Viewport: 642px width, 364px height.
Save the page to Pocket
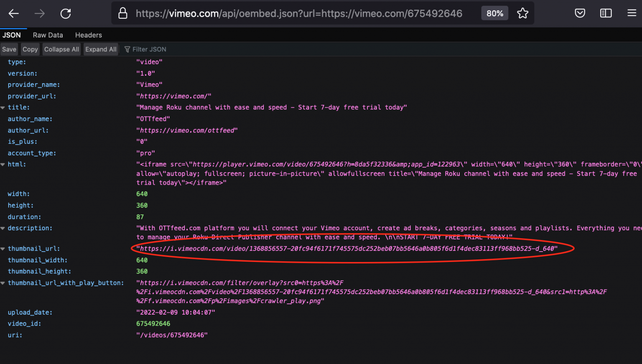coord(580,13)
